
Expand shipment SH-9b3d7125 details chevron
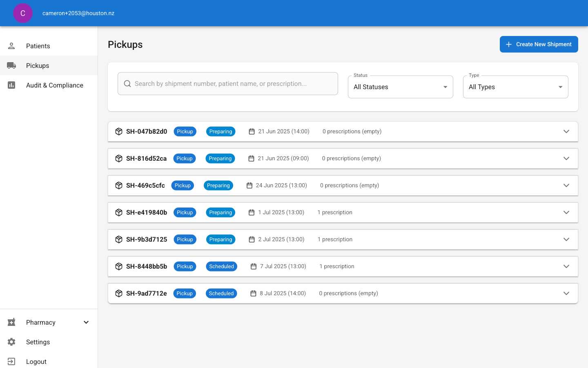pyautogui.click(x=566, y=239)
